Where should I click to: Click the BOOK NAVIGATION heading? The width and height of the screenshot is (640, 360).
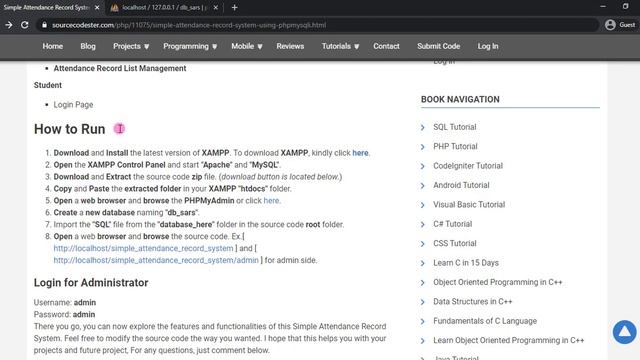[x=460, y=99]
